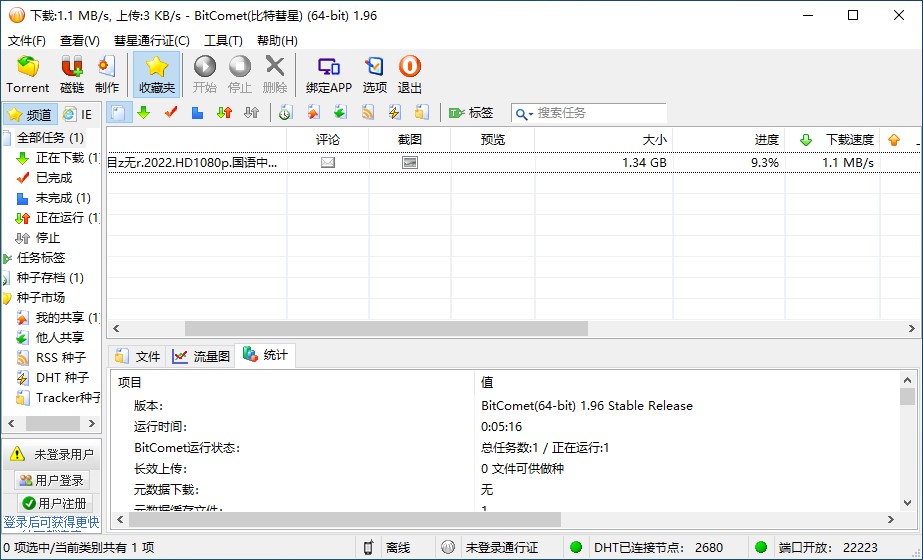The height and width of the screenshot is (560, 923).
Task: Click the screenshot image icon in task row
Action: pyautogui.click(x=410, y=163)
